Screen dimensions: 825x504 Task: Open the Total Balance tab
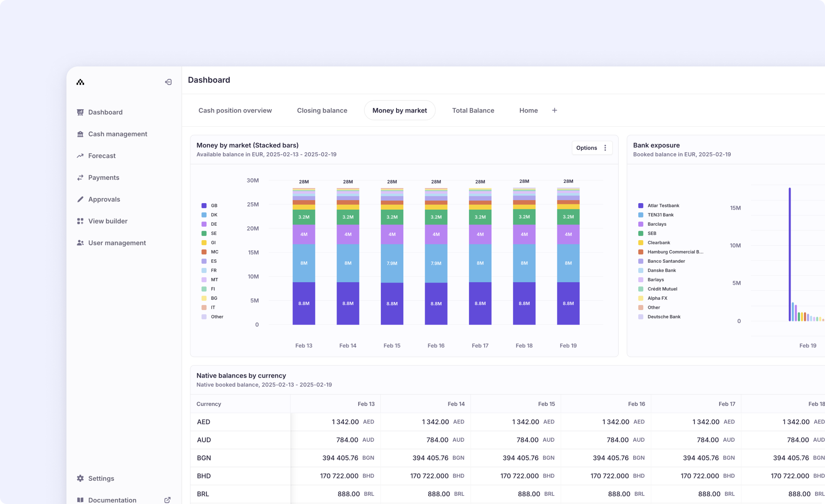pyautogui.click(x=473, y=110)
